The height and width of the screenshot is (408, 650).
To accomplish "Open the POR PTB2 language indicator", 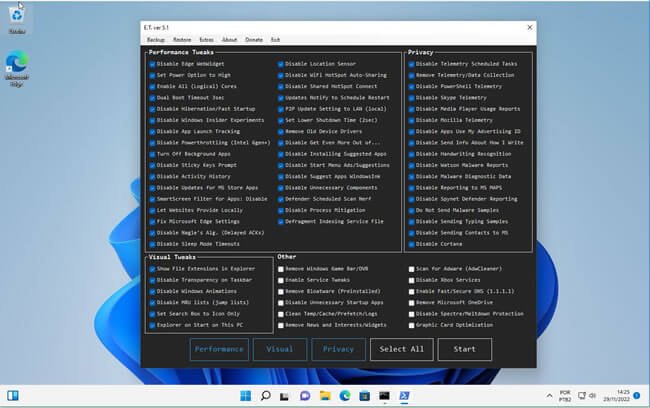I will 565,396.
